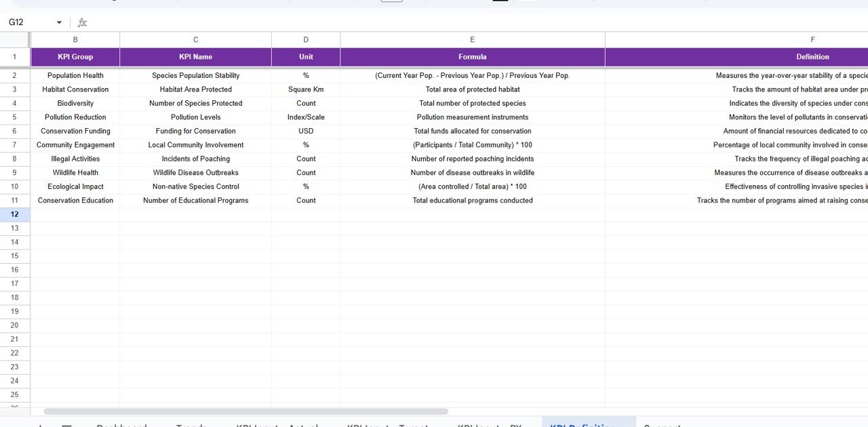Select the Species Population Stability cell
Viewport: 868px width, 427px height.
tap(195, 76)
